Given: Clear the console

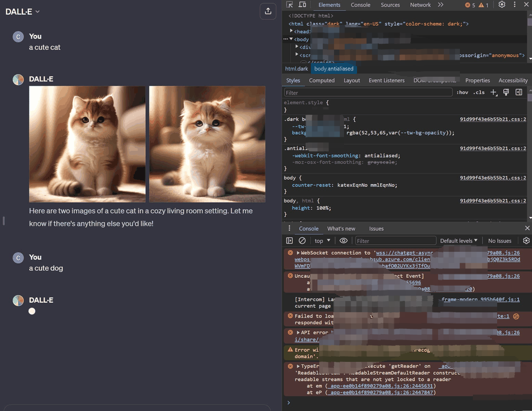Looking at the screenshot, I should point(302,241).
